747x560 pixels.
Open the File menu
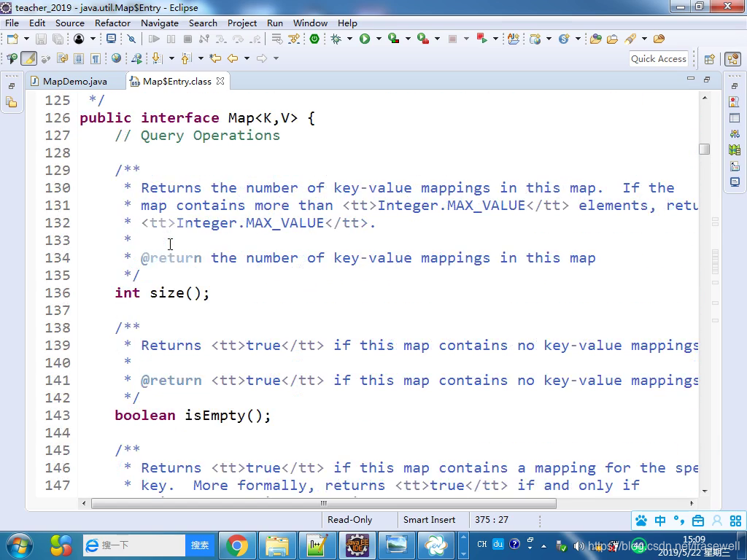pos(12,23)
